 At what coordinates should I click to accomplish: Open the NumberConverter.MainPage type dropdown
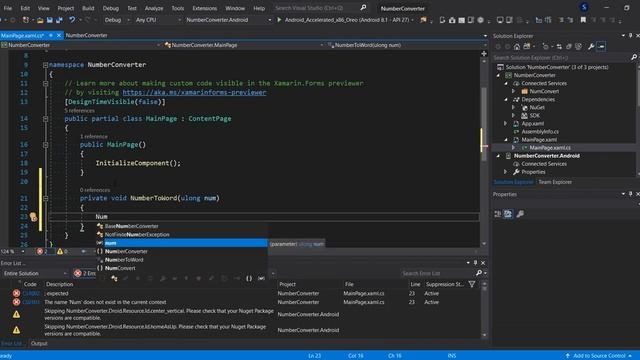[x=244, y=45]
